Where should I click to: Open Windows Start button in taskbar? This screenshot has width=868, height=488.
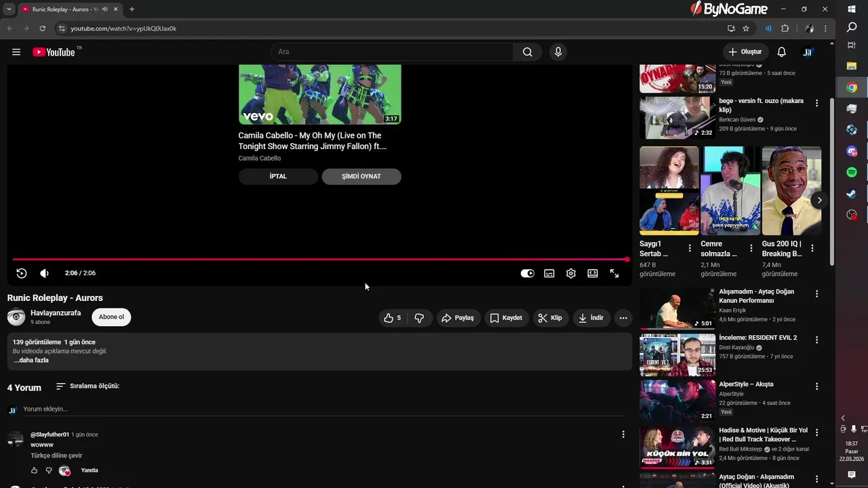[x=852, y=9]
